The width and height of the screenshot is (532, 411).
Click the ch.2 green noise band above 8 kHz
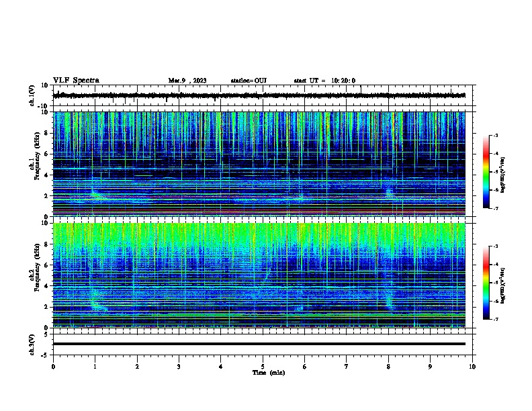click(x=259, y=234)
